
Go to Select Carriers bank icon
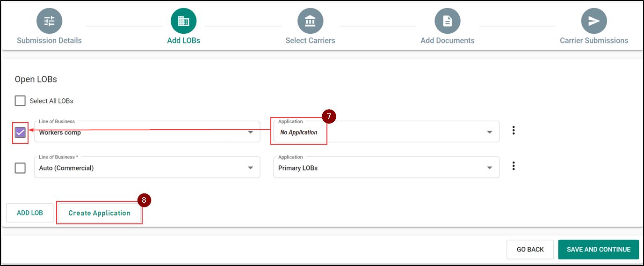tap(310, 21)
